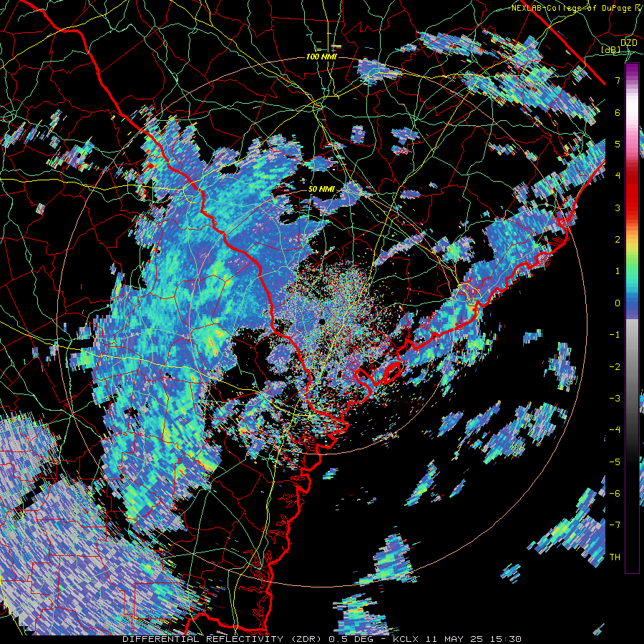
Task: Click the "-3" value on the color scale
Action: [x=615, y=399]
